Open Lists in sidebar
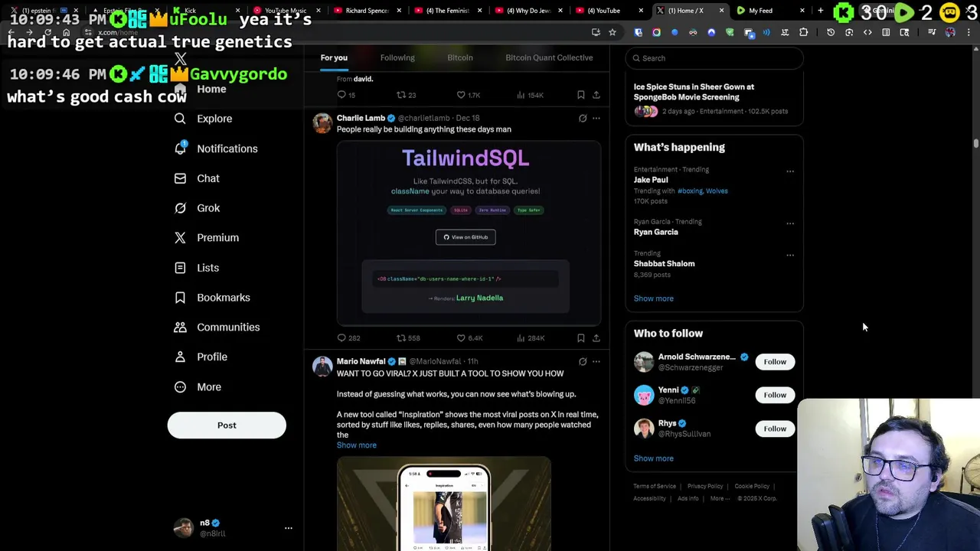The image size is (980, 551). pyautogui.click(x=197, y=268)
